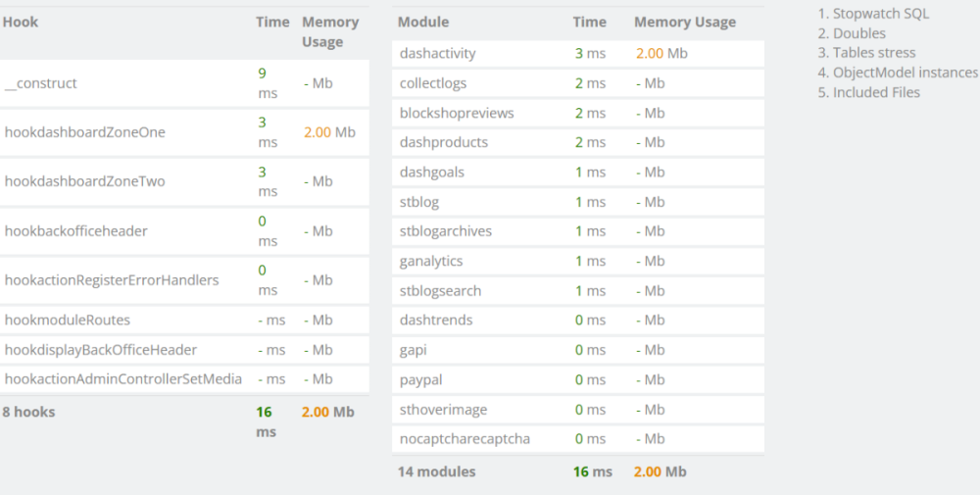980x495 pixels.
Task: Click hookactionRegisterErrorHandlers hook entry
Action: [112, 280]
